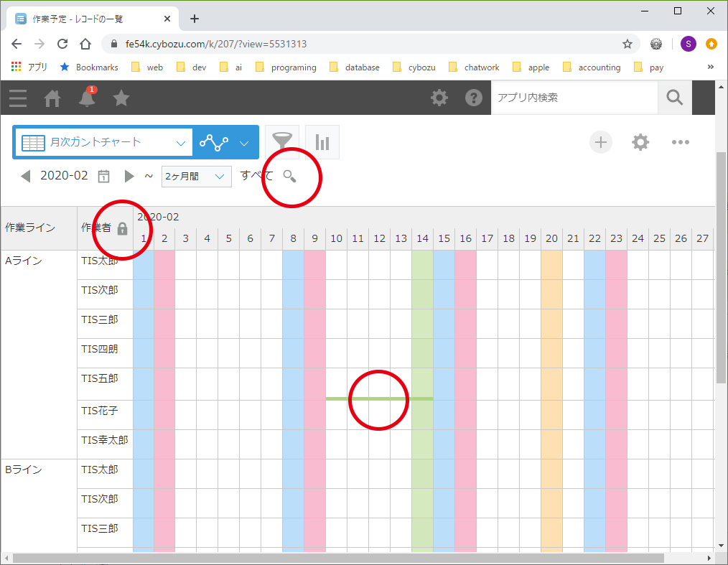Focus the アプリ内検索 search field

574,98
